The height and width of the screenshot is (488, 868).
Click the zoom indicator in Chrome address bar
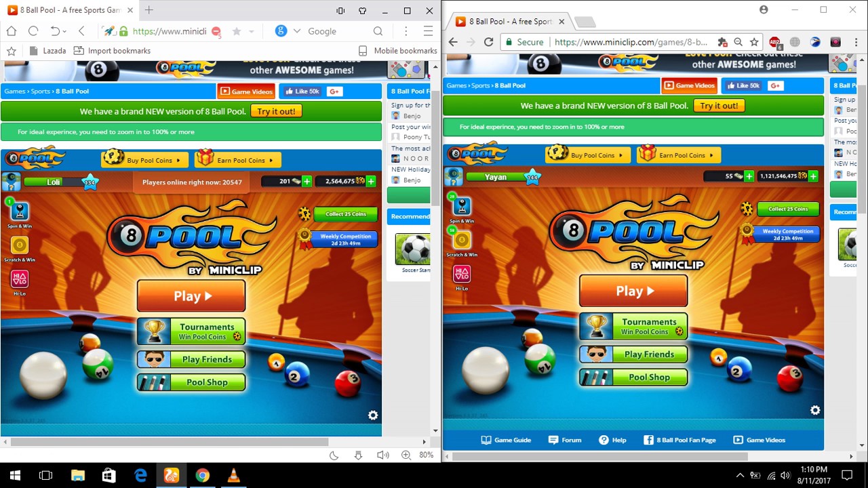(x=738, y=42)
